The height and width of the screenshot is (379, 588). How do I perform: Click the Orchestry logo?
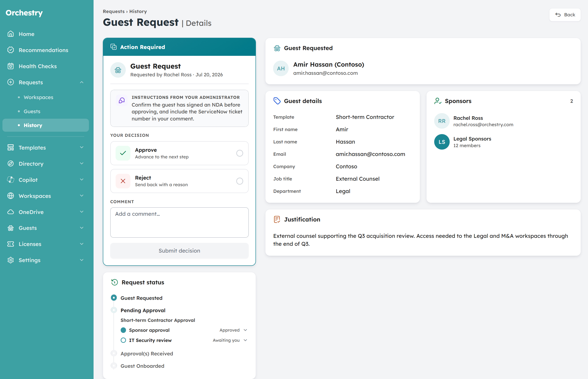(24, 13)
